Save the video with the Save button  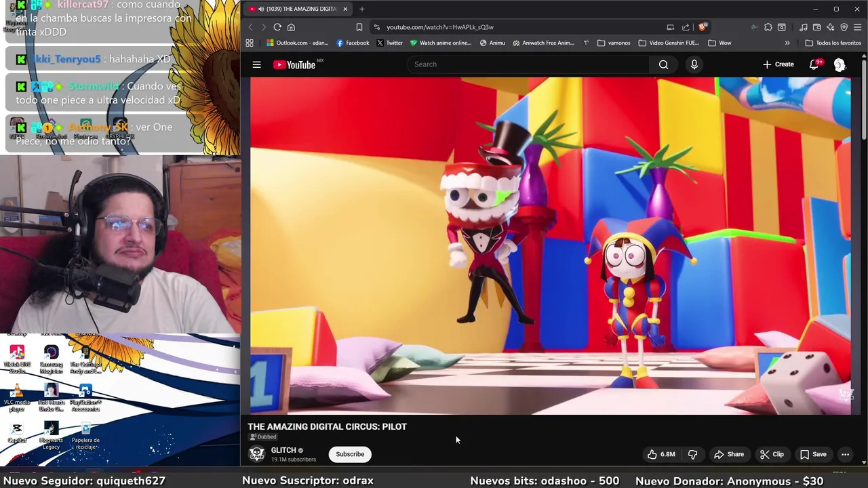click(813, 454)
